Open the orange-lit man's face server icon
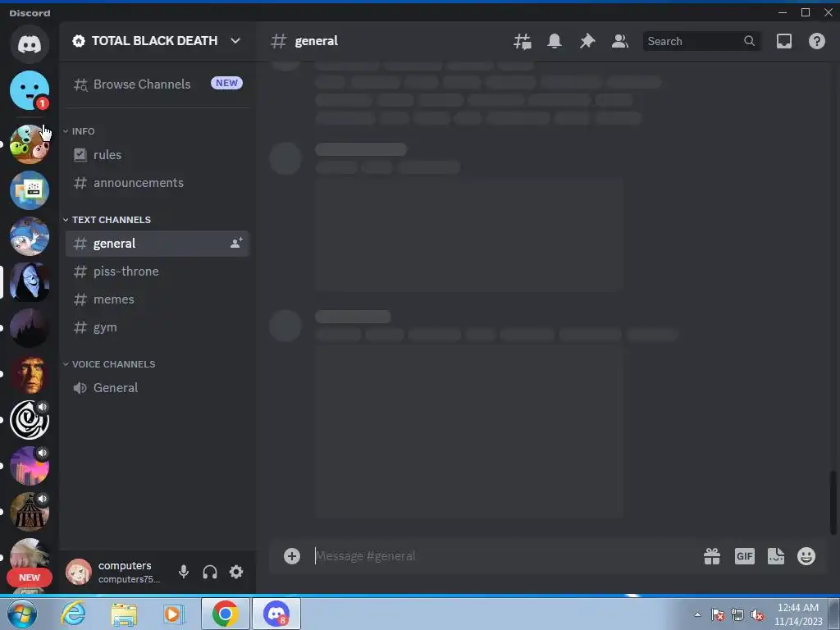840x630 pixels. [x=30, y=374]
